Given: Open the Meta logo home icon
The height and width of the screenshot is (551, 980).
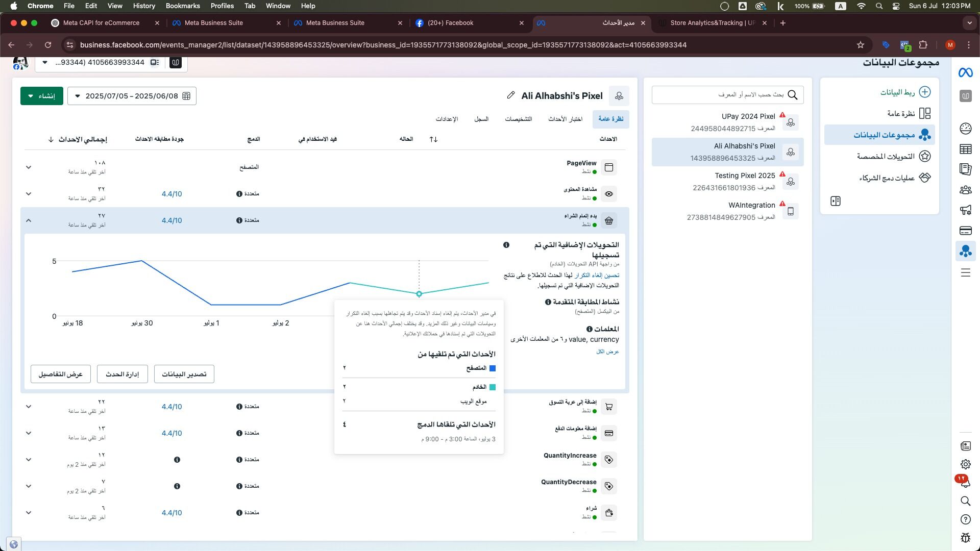Looking at the screenshot, I should [965, 73].
